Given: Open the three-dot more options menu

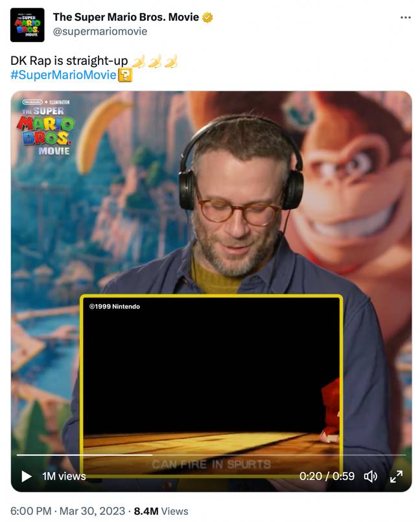Looking at the screenshot, I should (x=405, y=18).
